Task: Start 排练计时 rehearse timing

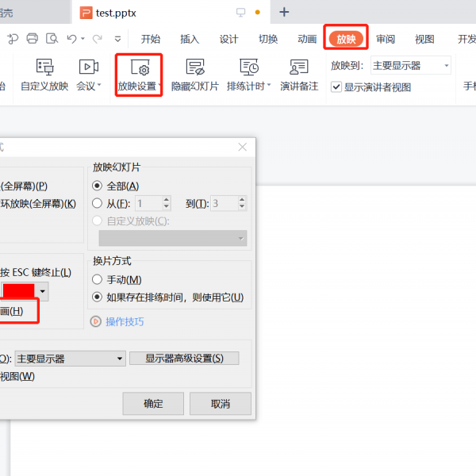Action: pos(249,67)
